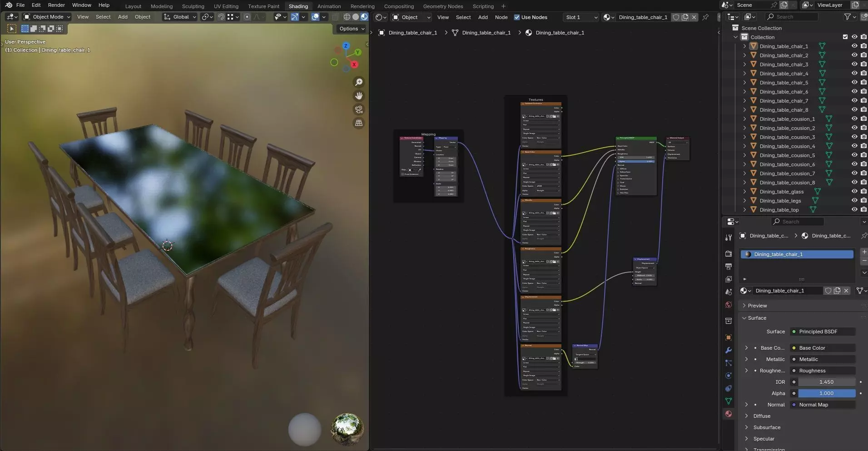Image resolution: width=868 pixels, height=451 pixels.
Task: Hide Dining_table_glass using its eye icon
Action: pyautogui.click(x=854, y=192)
